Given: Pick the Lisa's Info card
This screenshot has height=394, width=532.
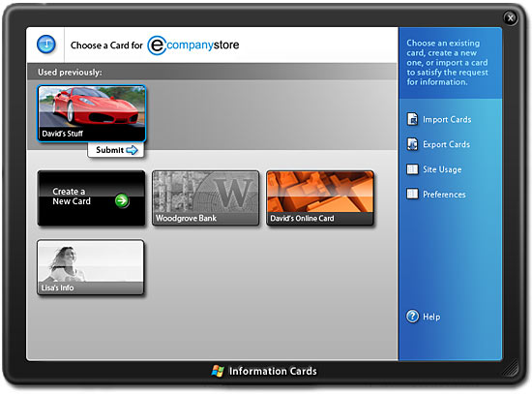Looking at the screenshot, I should pyautogui.click(x=91, y=267).
